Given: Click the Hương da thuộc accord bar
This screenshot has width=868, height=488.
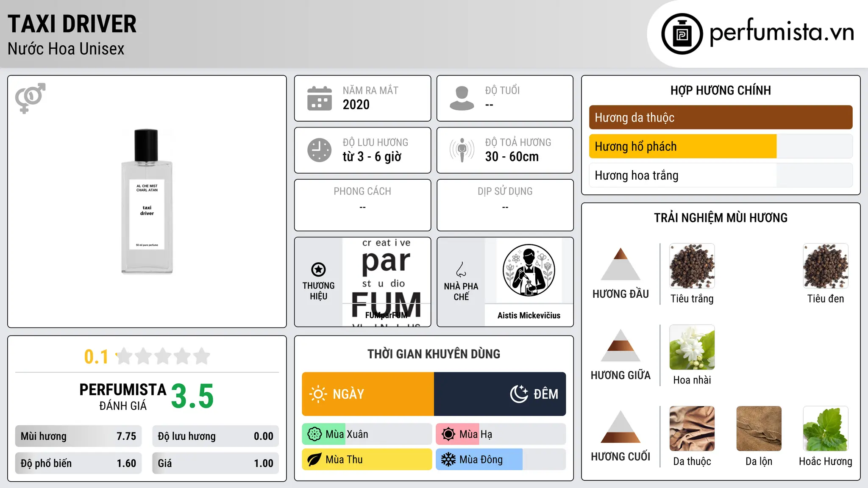Looking at the screenshot, I should [x=721, y=117].
